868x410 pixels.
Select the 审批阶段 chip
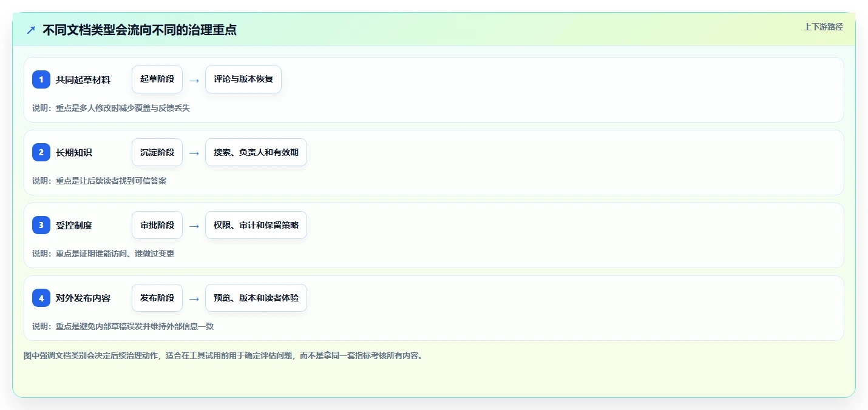(157, 225)
